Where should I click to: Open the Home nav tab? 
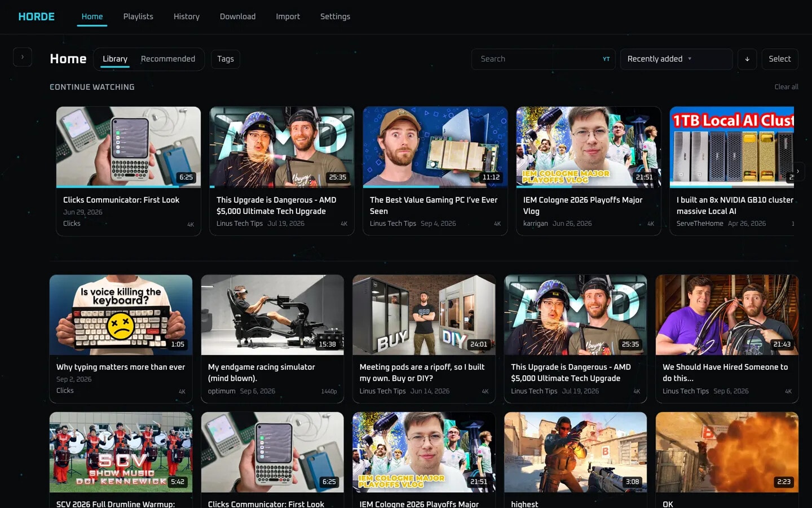tap(92, 16)
